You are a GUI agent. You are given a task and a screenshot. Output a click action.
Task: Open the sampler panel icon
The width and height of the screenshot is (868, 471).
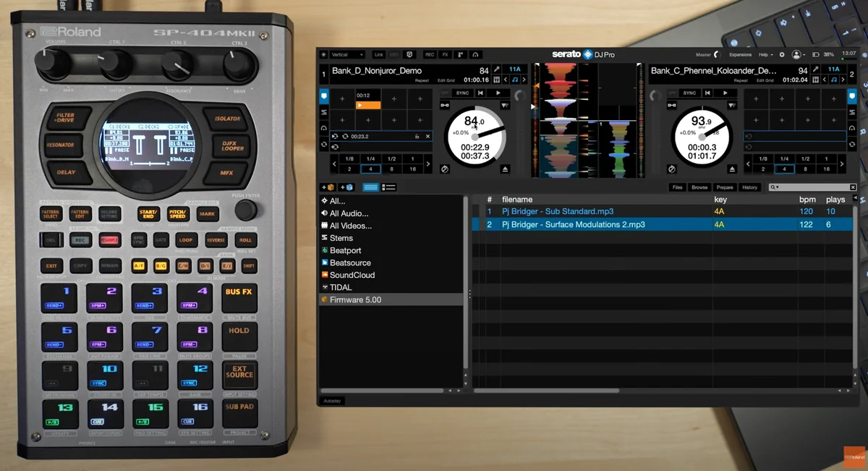point(461,54)
